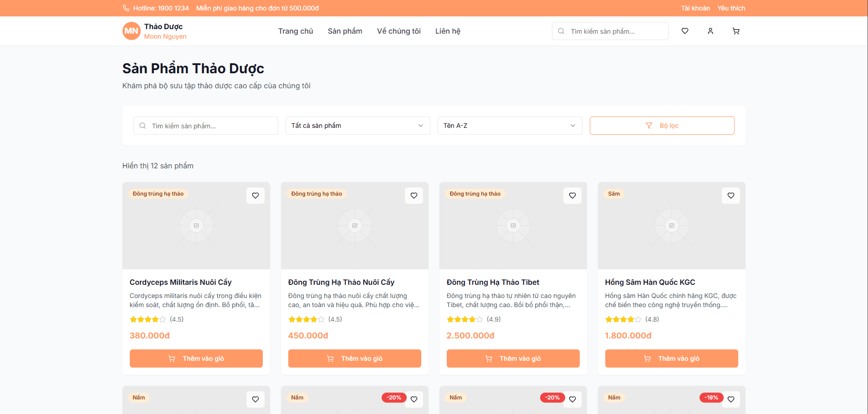Click the first card's Đông trùng hạ thảo tag
868x414 pixels.
click(158, 194)
